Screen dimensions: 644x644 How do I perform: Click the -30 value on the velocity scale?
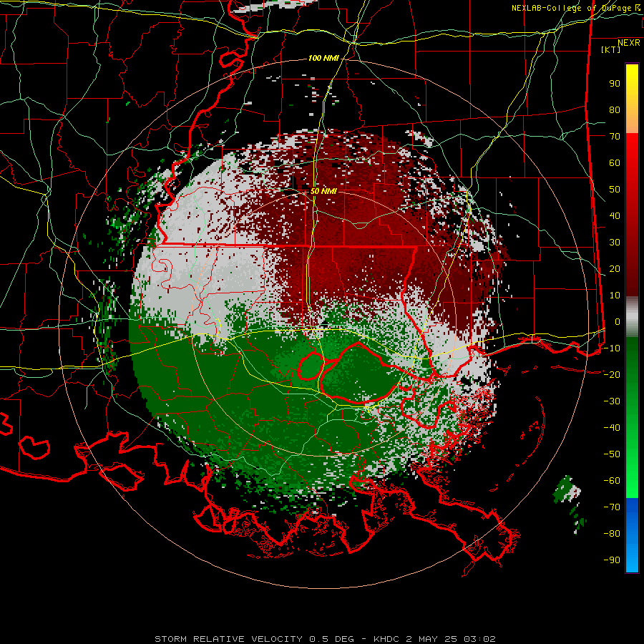pyautogui.click(x=612, y=401)
